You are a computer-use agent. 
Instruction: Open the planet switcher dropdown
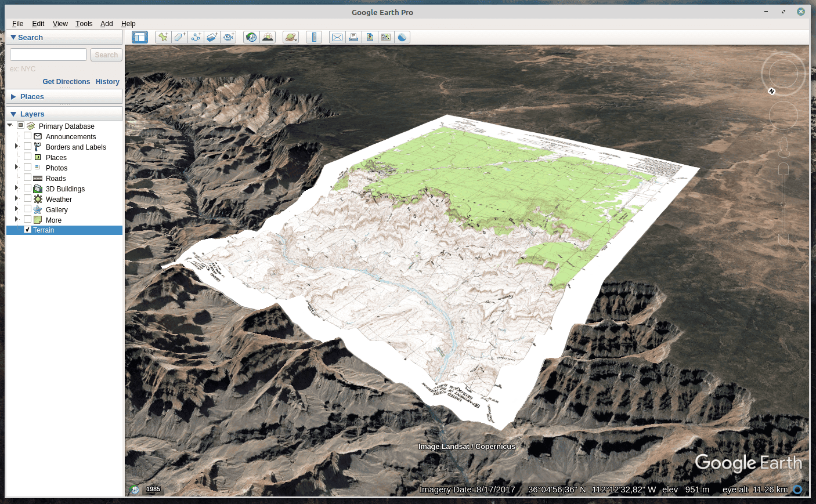tap(291, 37)
